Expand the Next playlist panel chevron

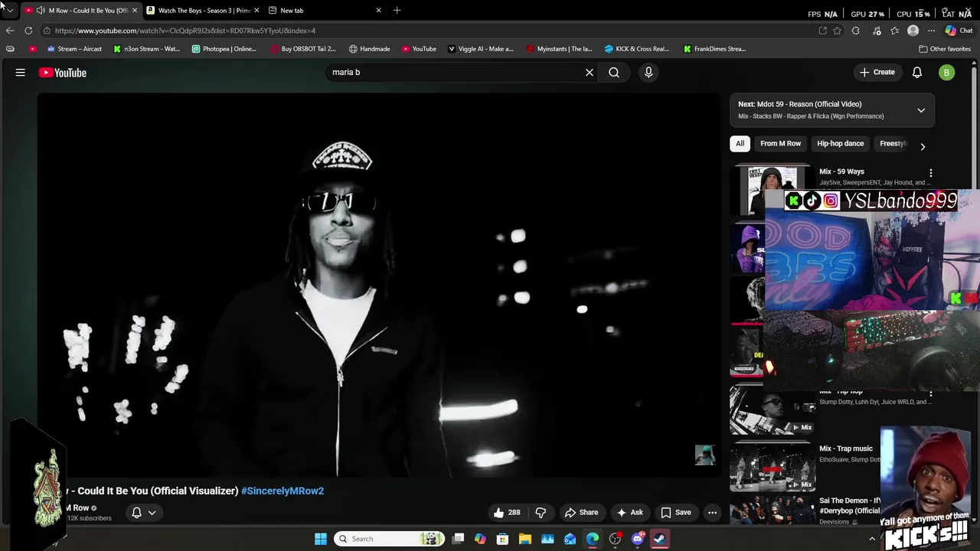[x=921, y=110]
